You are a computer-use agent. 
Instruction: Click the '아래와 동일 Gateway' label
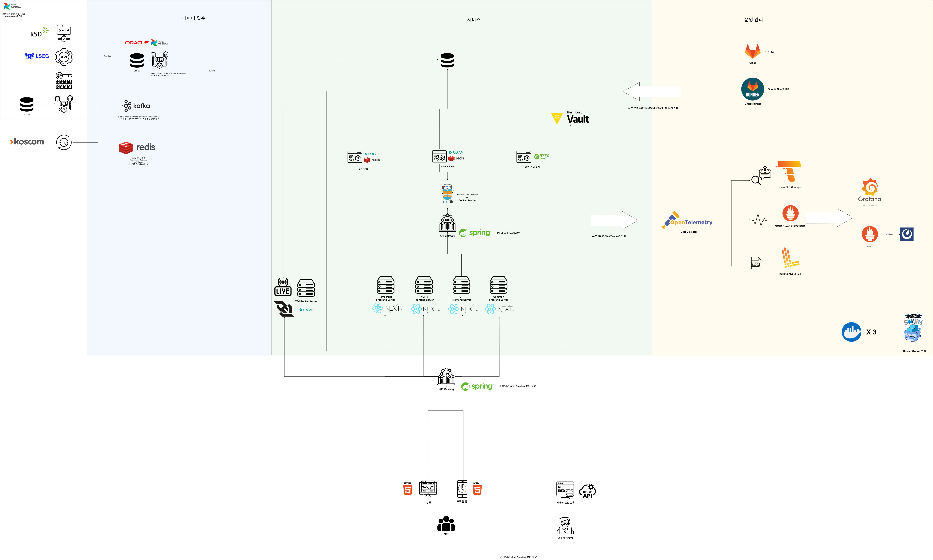pyautogui.click(x=507, y=233)
